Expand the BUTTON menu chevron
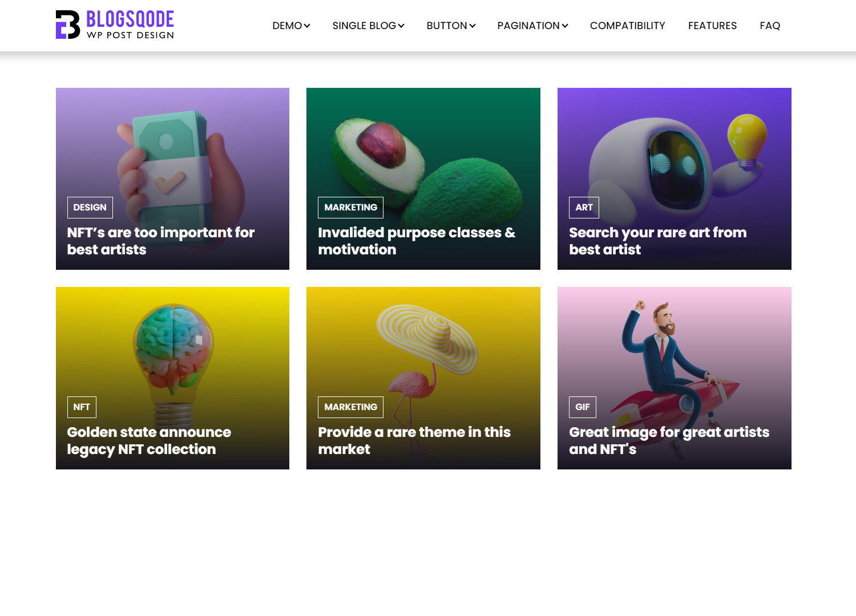Image resolution: width=856 pixels, height=616 pixels. click(473, 26)
